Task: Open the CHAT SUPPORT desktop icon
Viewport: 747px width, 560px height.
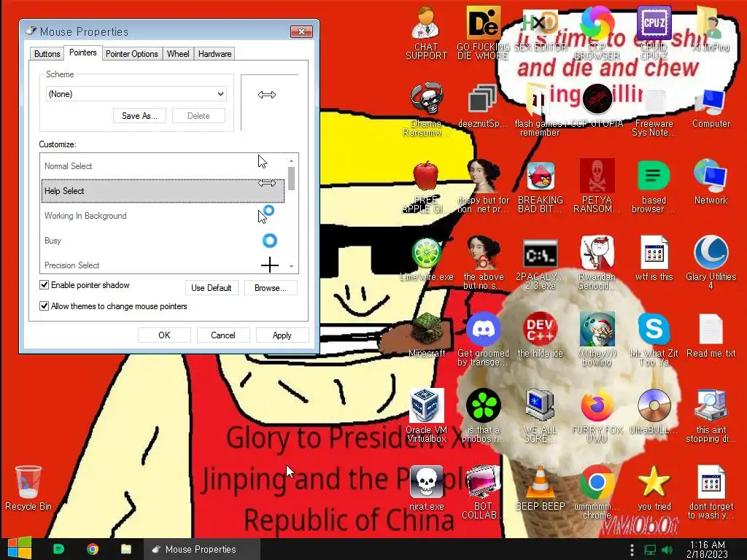Action: pos(426,22)
